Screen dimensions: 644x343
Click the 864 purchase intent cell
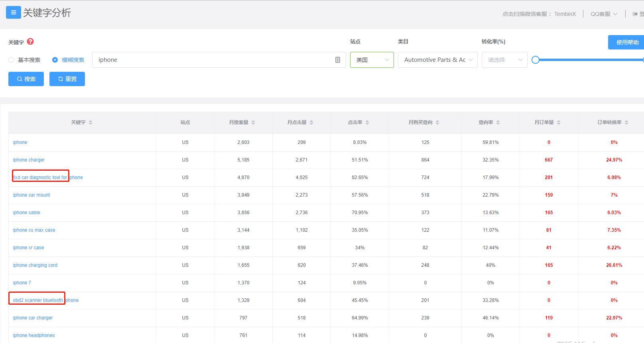click(425, 160)
